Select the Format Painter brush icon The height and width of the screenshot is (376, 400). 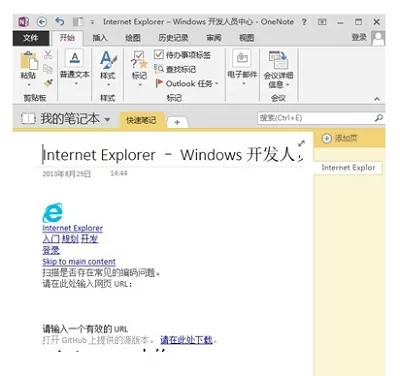(48, 82)
